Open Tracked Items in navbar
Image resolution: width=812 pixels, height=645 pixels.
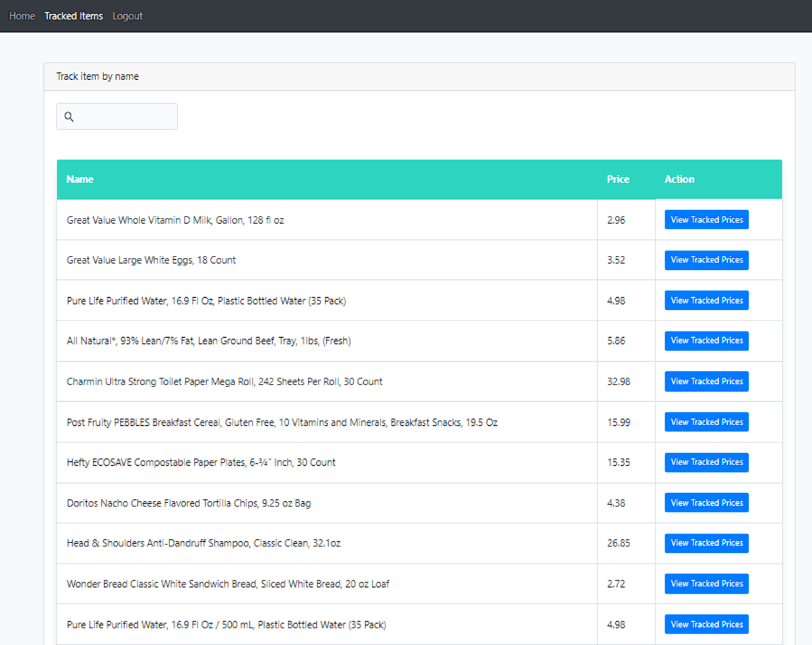pos(73,16)
